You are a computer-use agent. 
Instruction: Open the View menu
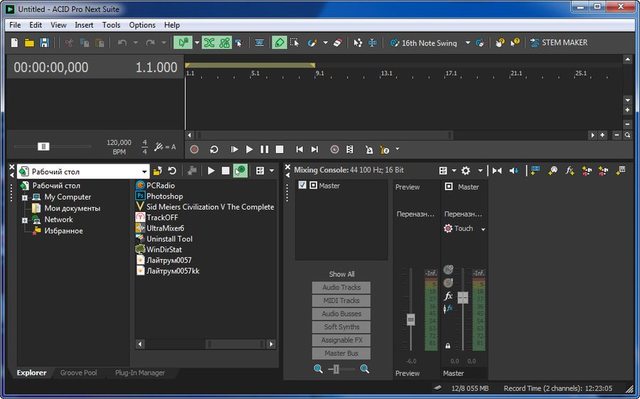point(58,25)
